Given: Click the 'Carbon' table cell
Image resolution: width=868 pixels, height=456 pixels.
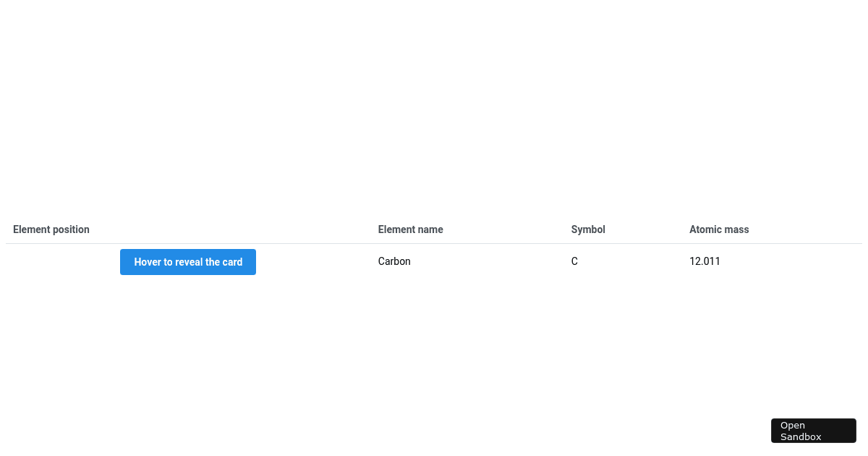Looking at the screenshot, I should coord(394,261).
